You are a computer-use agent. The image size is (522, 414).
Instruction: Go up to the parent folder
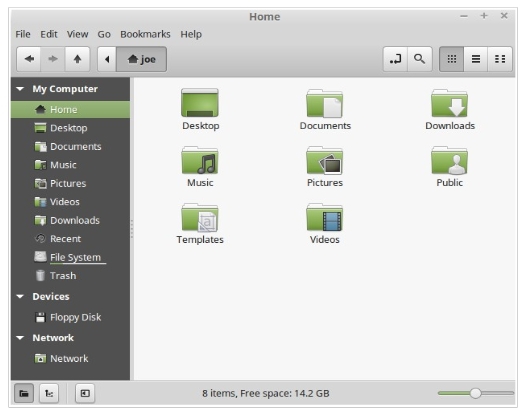[x=77, y=59]
